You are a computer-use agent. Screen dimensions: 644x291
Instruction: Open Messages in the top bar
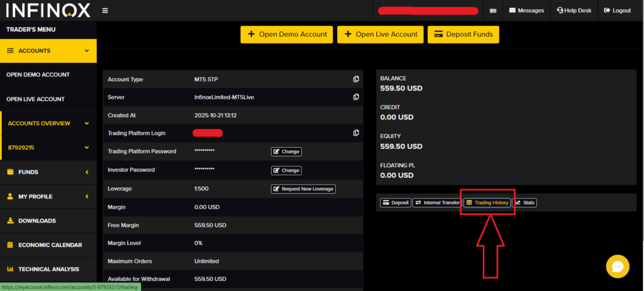point(526,11)
